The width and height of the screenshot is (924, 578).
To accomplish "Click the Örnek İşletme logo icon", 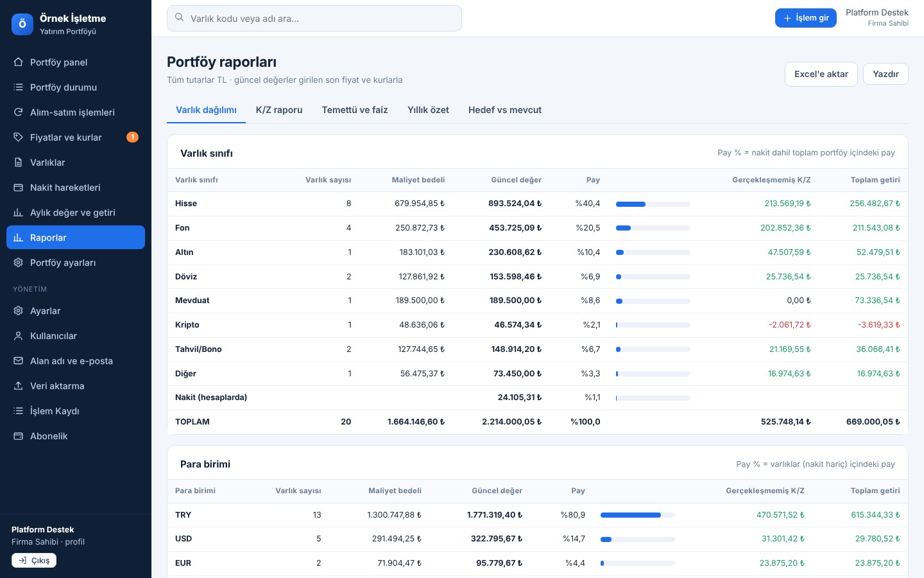I will (22, 24).
